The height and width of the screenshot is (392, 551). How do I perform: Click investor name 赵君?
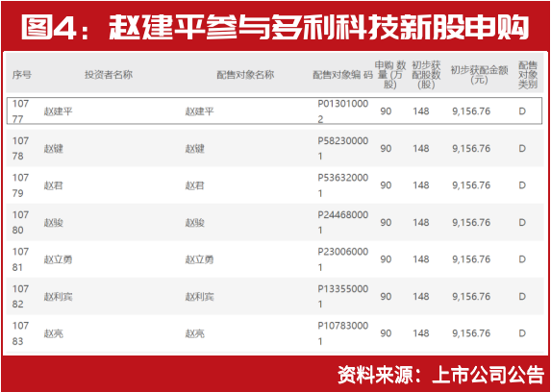pos(54,185)
